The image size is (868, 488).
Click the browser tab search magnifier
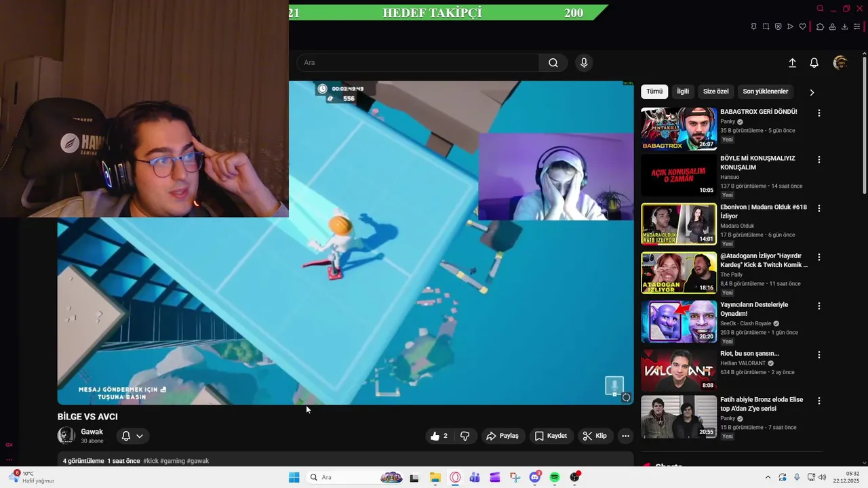coord(820,9)
